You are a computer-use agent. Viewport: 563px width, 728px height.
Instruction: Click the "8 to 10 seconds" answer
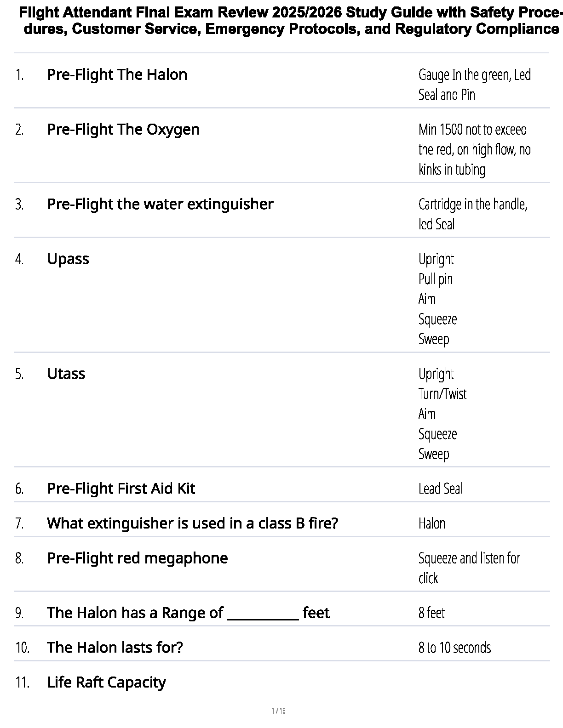point(454,648)
